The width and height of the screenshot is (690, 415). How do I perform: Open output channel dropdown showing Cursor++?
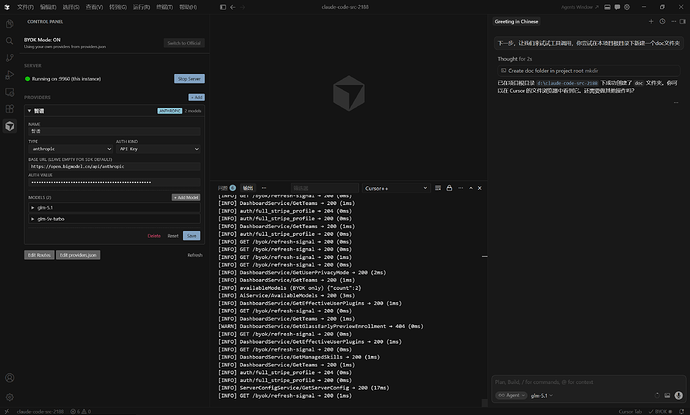395,188
